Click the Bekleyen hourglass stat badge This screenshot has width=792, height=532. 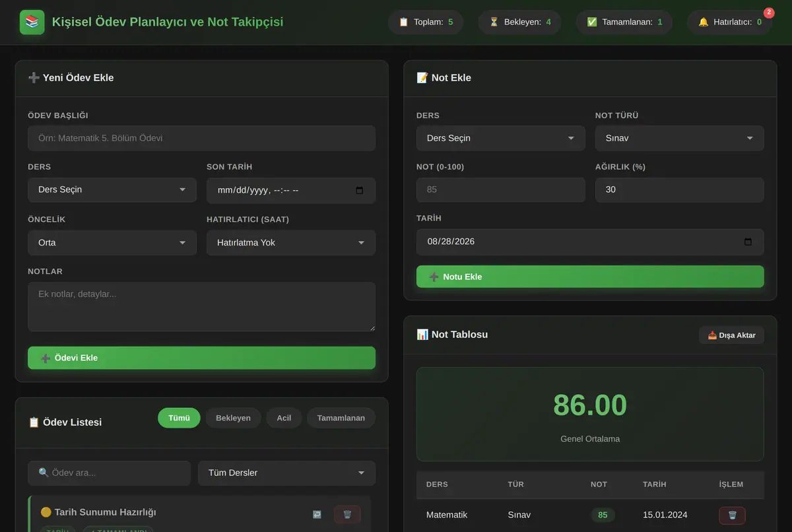pos(519,22)
